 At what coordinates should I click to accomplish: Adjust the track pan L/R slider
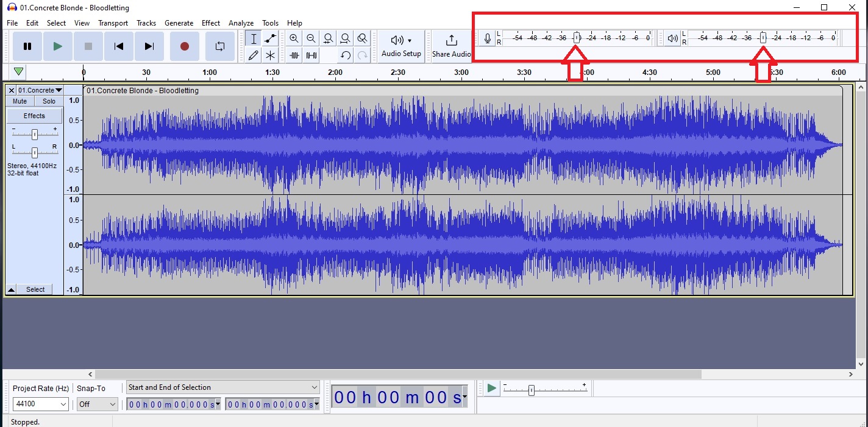(35, 152)
